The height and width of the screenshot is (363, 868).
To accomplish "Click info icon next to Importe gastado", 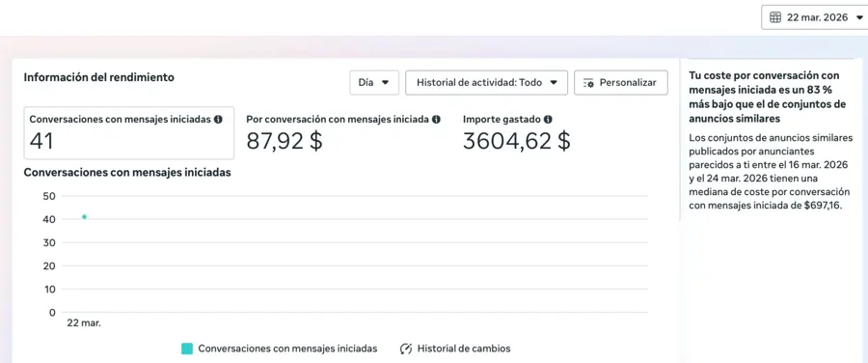I will pyautogui.click(x=548, y=119).
